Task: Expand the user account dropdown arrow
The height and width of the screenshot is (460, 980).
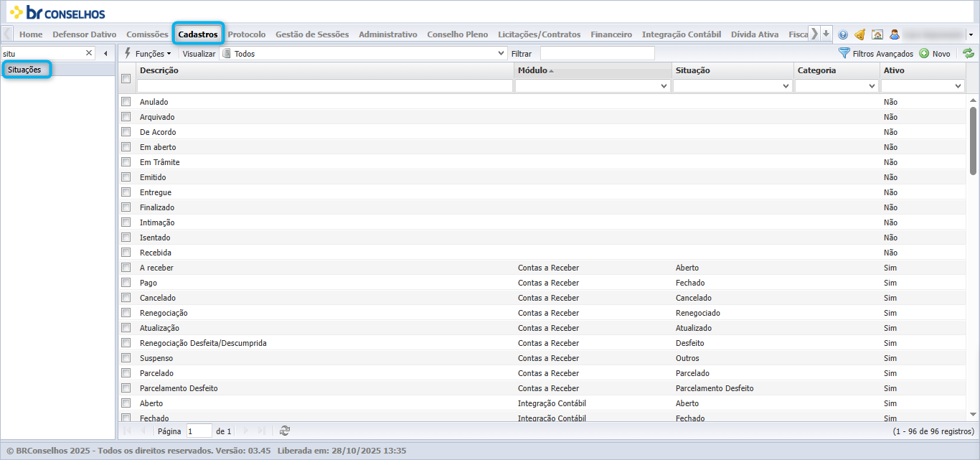Action: point(971,34)
